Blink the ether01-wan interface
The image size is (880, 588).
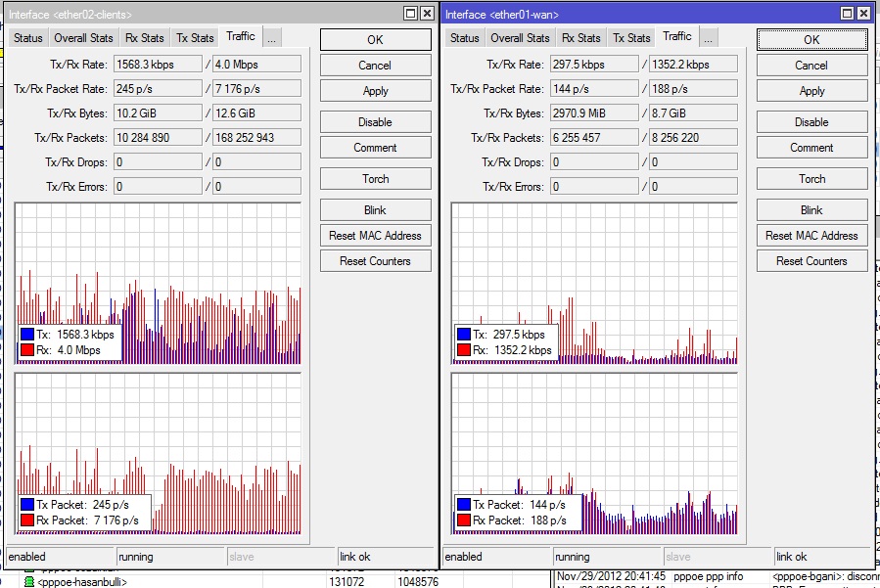click(811, 209)
